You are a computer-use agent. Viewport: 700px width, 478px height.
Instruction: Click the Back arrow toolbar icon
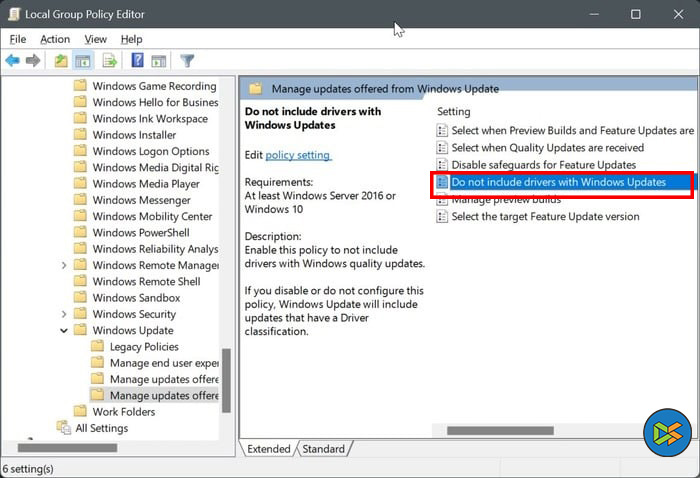[12, 61]
